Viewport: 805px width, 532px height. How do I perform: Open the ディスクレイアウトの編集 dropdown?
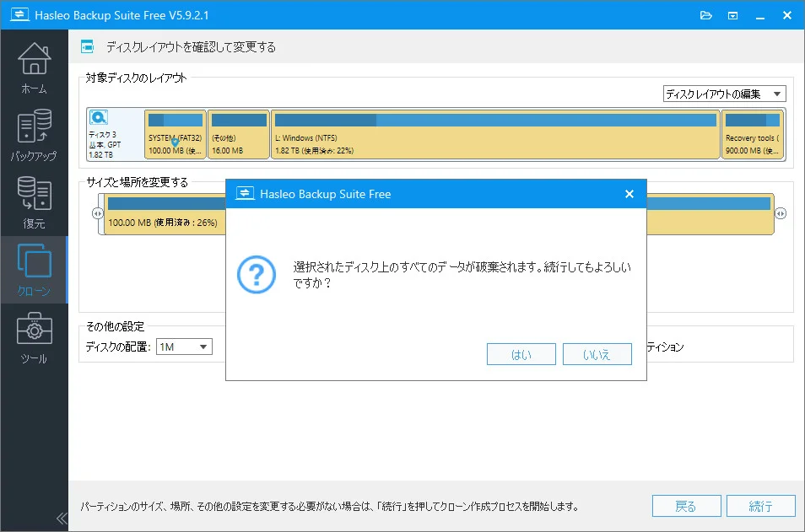724,94
